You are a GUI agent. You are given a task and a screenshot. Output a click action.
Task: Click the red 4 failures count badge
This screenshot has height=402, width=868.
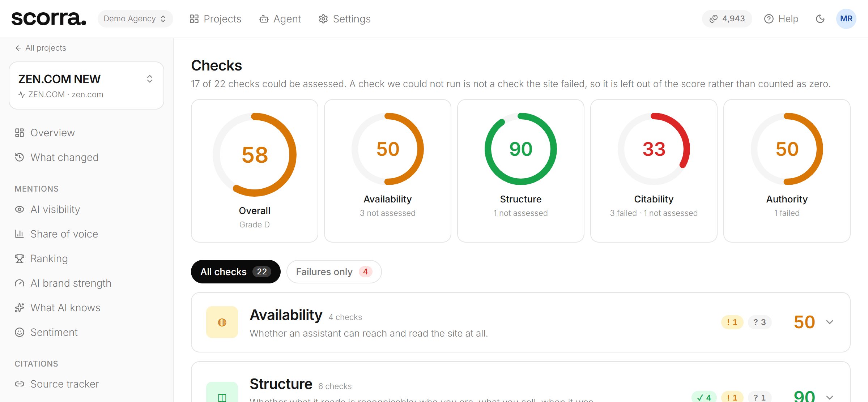[365, 271]
